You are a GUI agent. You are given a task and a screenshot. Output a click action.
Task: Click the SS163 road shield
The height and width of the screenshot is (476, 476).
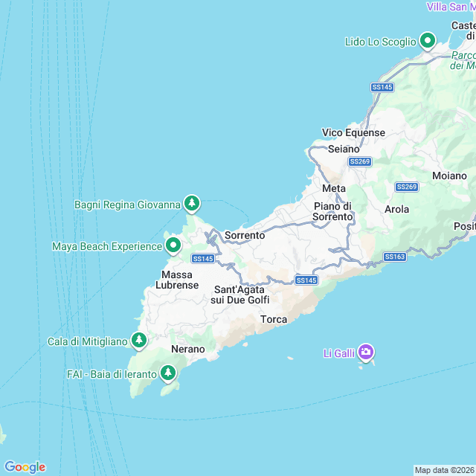[x=395, y=257]
